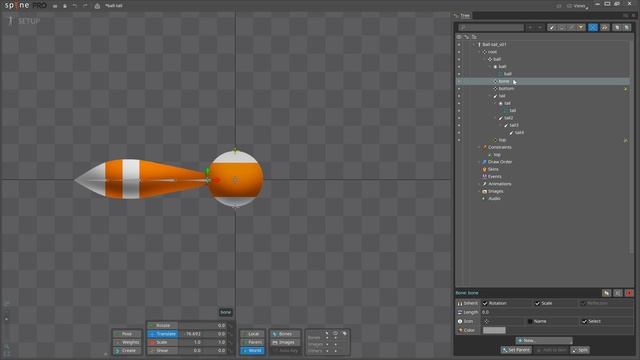
Task: Click the Set Parent button
Action: point(516,350)
